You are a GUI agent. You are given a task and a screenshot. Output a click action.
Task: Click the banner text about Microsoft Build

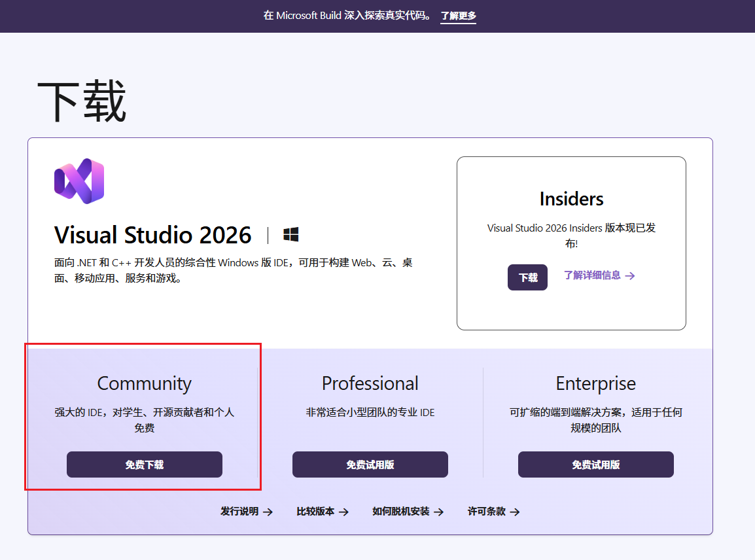(x=347, y=16)
